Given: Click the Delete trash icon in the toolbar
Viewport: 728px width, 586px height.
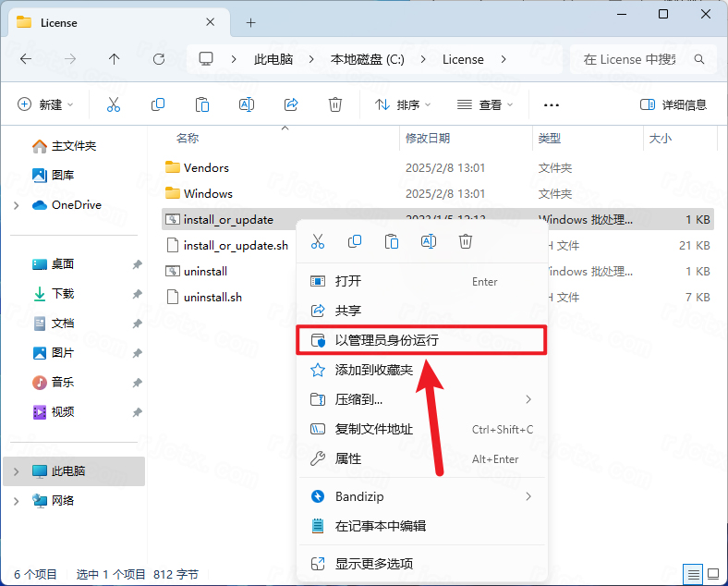Looking at the screenshot, I should (x=335, y=105).
